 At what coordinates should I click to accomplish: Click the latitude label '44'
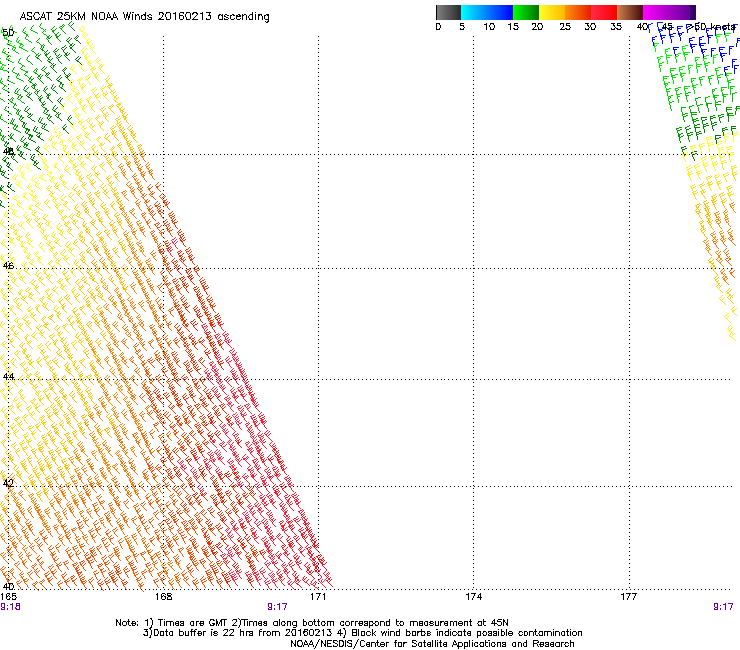(8, 377)
